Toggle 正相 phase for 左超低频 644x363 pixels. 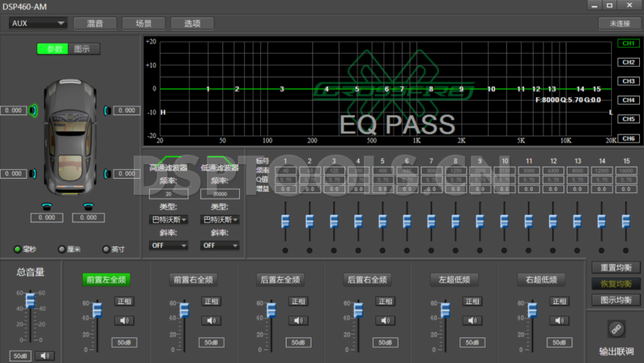pyautogui.click(x=473, y=301)
